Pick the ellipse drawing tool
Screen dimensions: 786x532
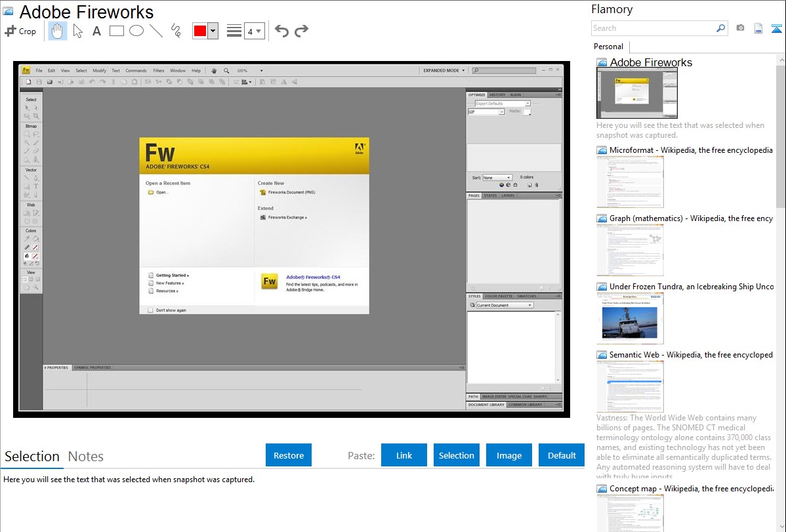tap(136, 31)
